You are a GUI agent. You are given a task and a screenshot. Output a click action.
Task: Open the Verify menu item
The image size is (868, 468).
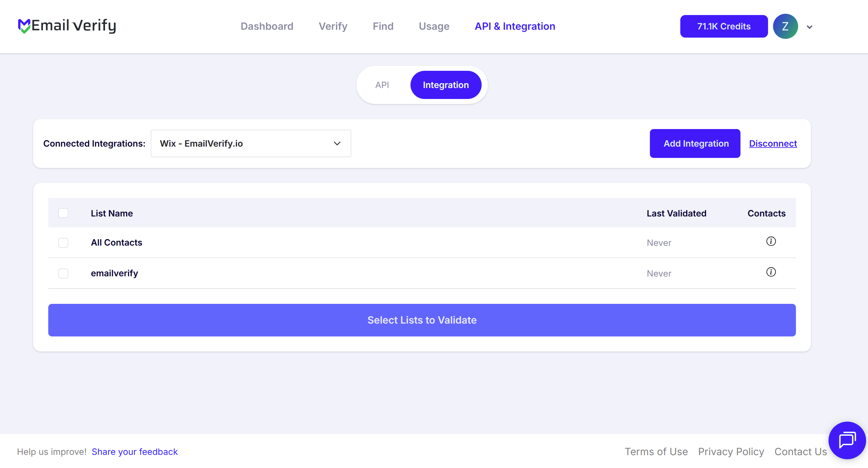point(333,26)
